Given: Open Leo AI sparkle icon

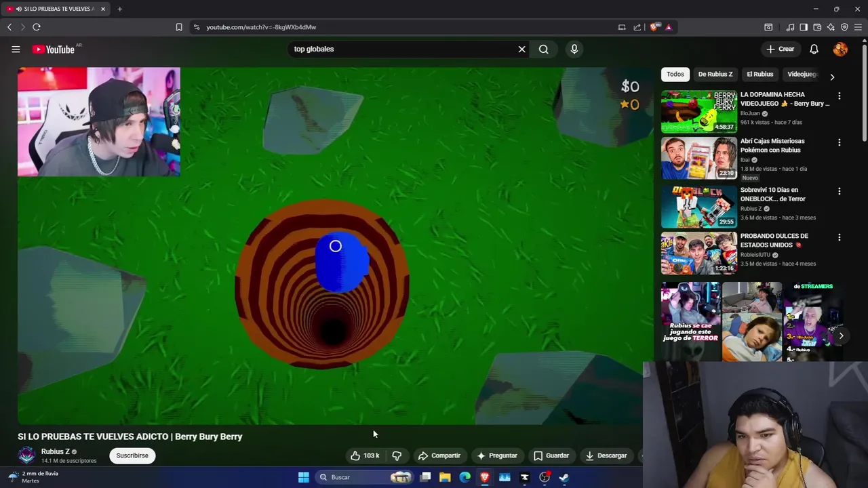Looking at the screenshot, I should pyautogui.click(x=831, y=27).
